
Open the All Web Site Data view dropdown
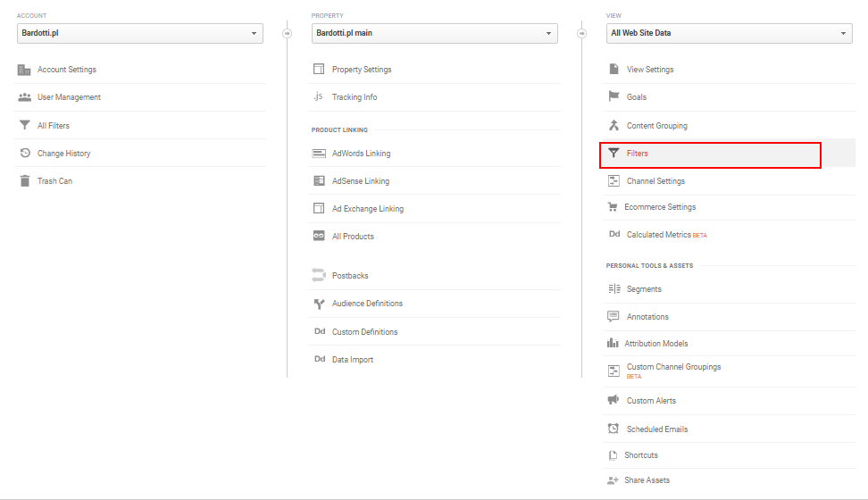coord(729,33)
